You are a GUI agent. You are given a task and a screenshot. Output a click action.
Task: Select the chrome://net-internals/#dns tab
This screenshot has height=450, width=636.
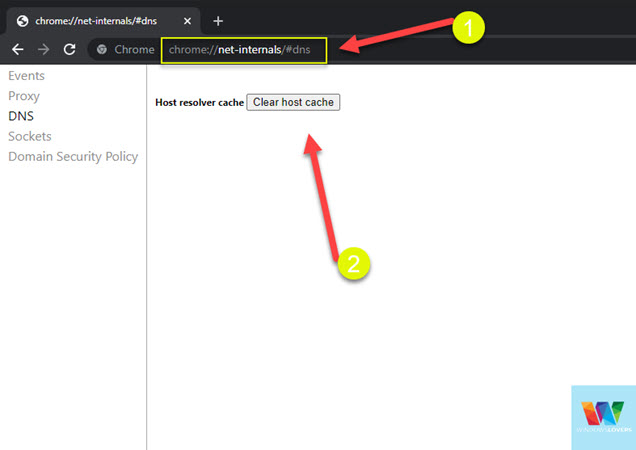(103, 21)
